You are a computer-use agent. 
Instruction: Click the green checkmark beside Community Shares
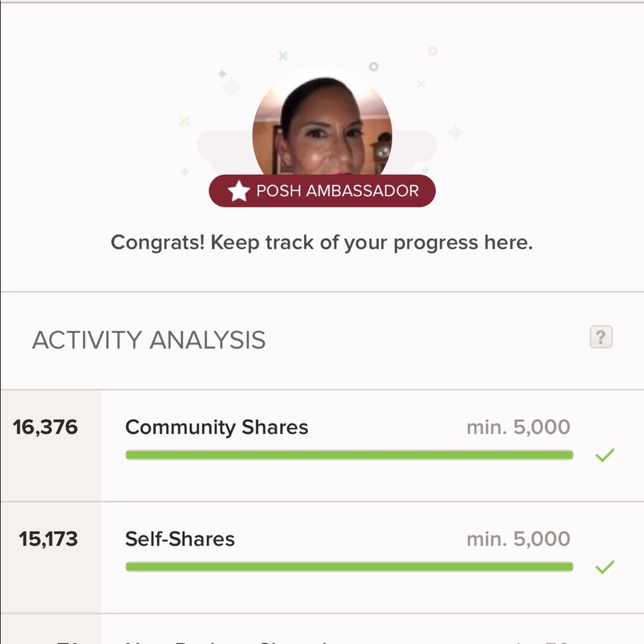pyautogui.click(x=604, y=456)
